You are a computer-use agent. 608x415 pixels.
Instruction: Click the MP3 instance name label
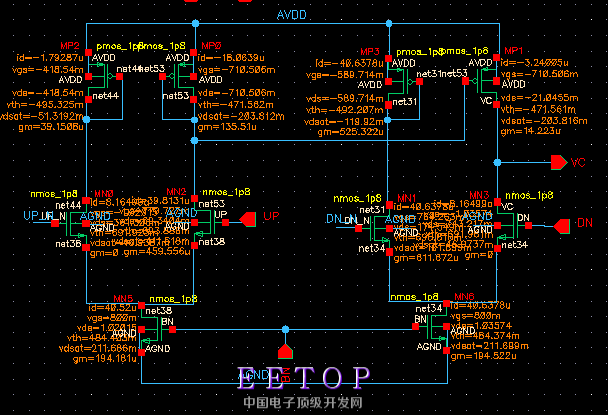click(x=370, y=52)
